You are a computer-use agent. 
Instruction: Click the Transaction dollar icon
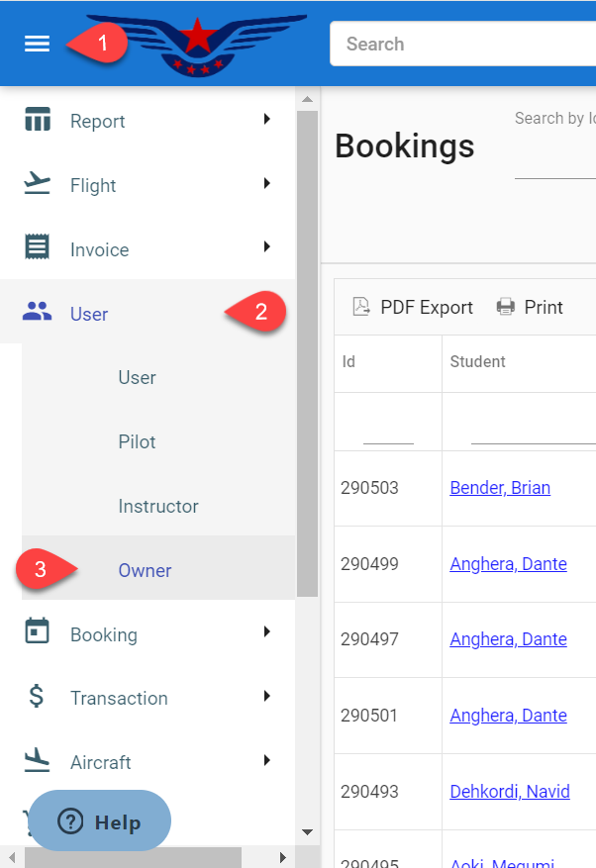coord(37,698)
